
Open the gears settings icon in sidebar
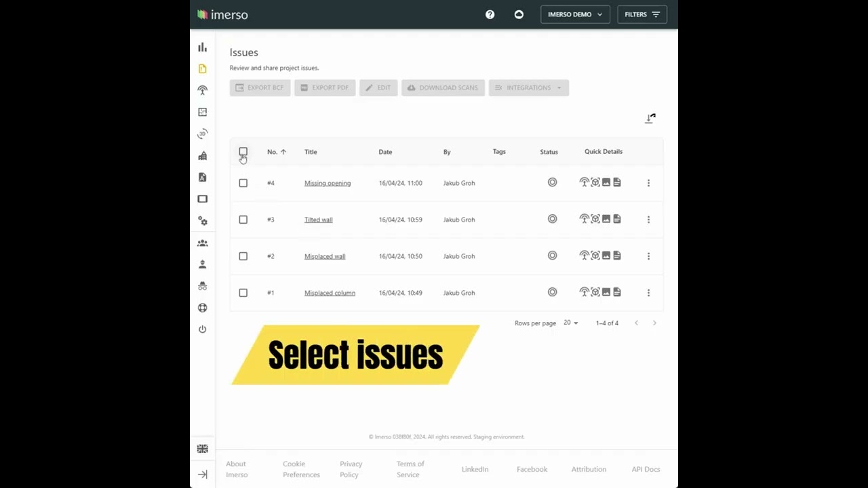pyautogui.click(x=202, y=221)
